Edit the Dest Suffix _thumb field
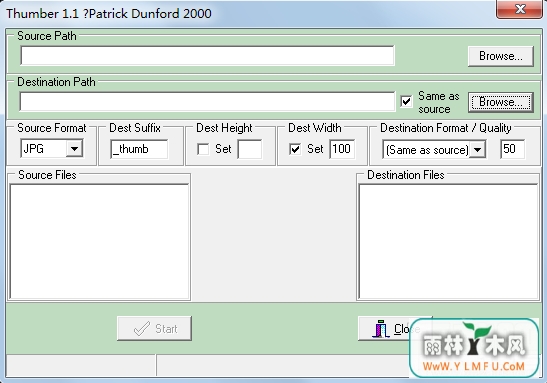This screenshot has width=547, height=383. tap(139, 149)
